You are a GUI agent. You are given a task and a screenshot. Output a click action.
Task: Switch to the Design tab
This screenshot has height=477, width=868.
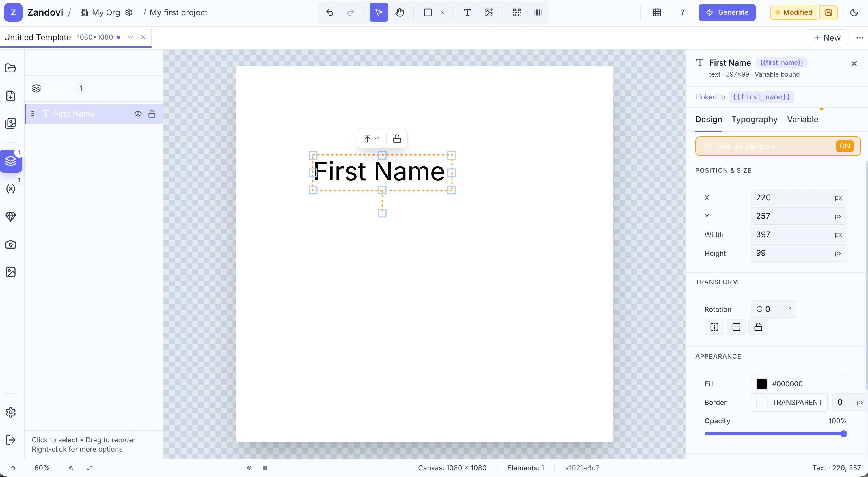pos(709,119)
